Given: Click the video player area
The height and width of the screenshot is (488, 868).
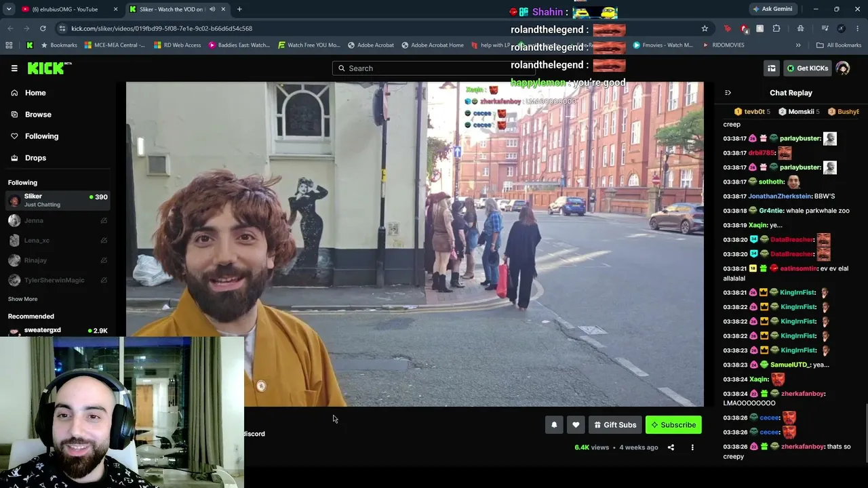Looking at the screenshot, I should tap(414, 244).
